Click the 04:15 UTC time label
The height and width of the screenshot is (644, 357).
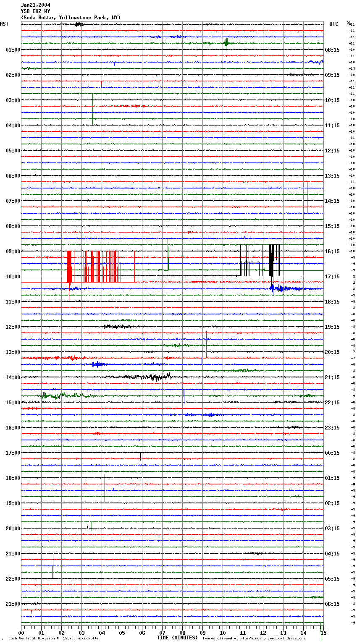332,554
